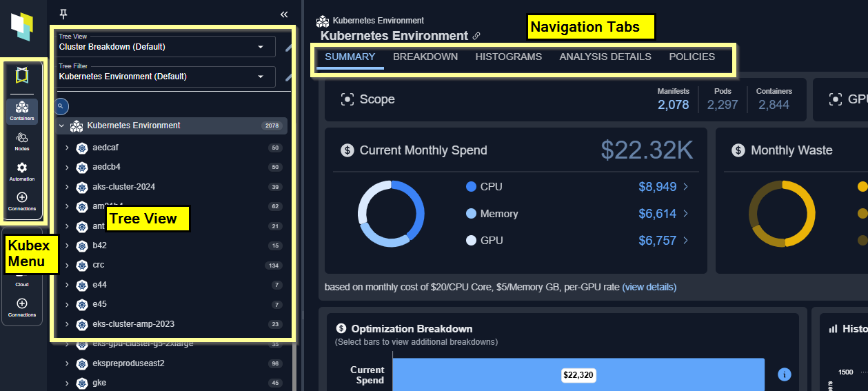Edit the Tree View with pencil icon
Image resolution: width=868 pixels, height=391 pixels.
[x=290, y=48]
